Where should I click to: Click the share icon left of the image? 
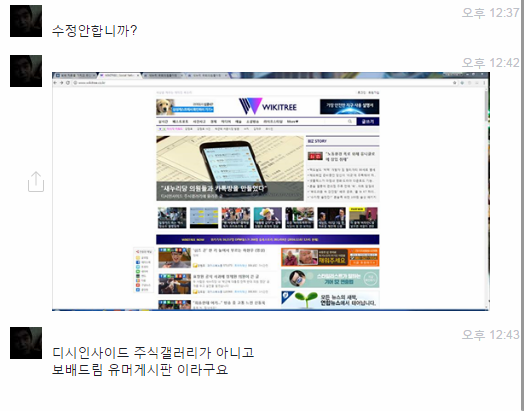coord(36,182)
